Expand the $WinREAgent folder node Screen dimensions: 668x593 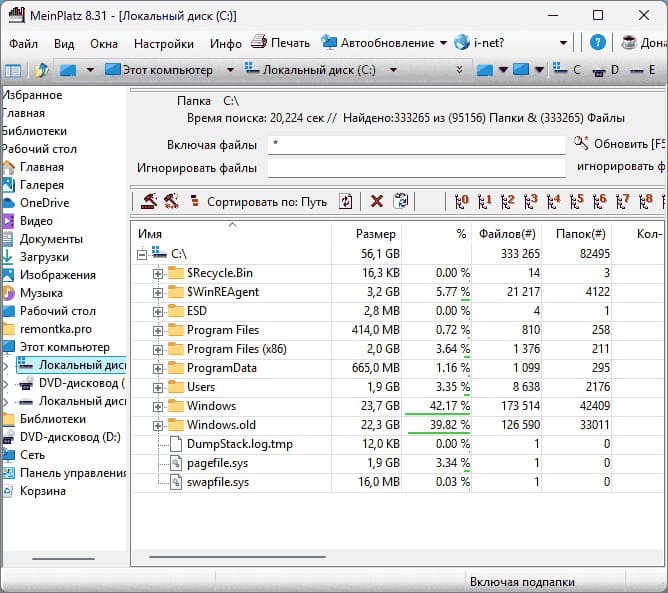[158, 293]
